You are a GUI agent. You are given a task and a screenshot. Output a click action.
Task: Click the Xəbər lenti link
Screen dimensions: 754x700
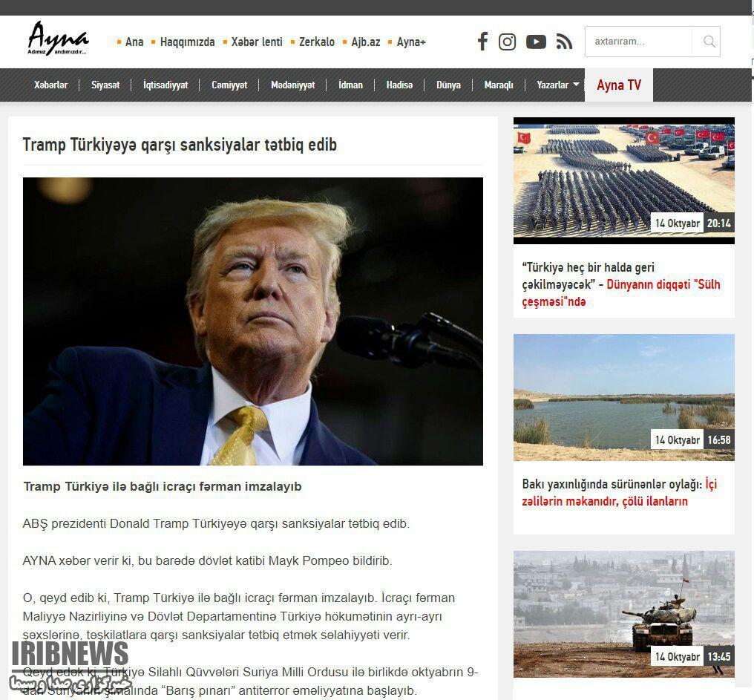[257, 42]
